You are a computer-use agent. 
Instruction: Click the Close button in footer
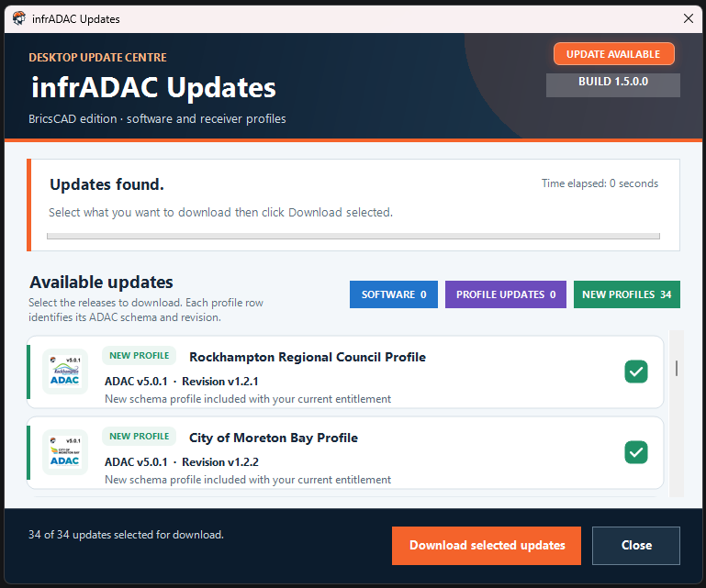pos(635,545)
